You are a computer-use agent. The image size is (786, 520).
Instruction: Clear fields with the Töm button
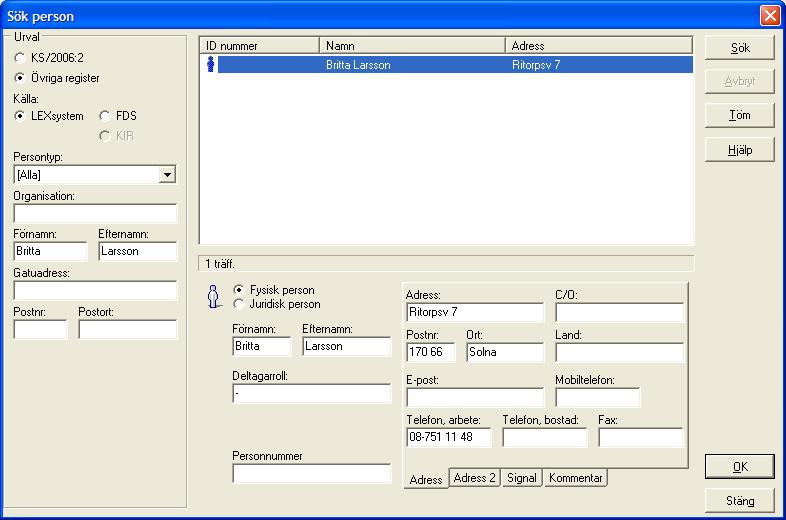(739, 115)
